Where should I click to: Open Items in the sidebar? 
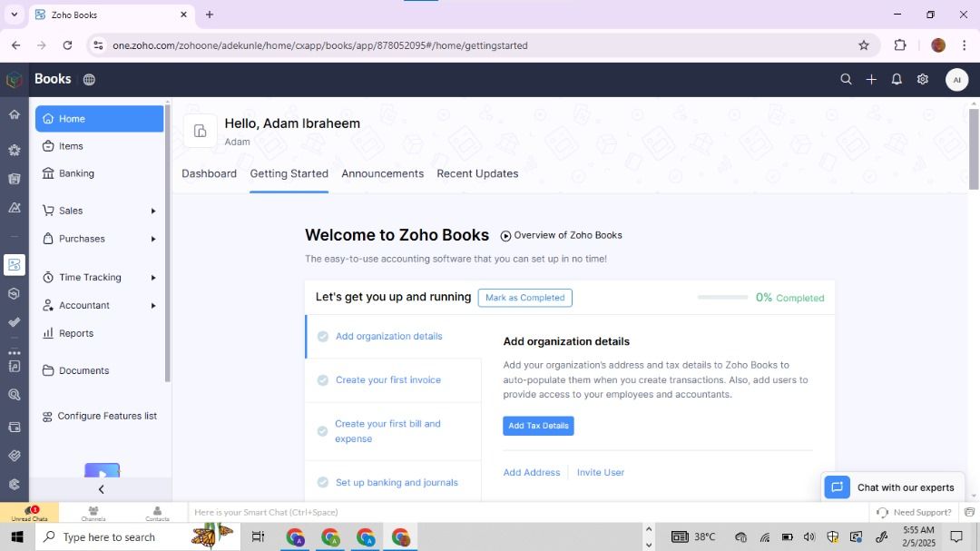(x=100, y=146)
